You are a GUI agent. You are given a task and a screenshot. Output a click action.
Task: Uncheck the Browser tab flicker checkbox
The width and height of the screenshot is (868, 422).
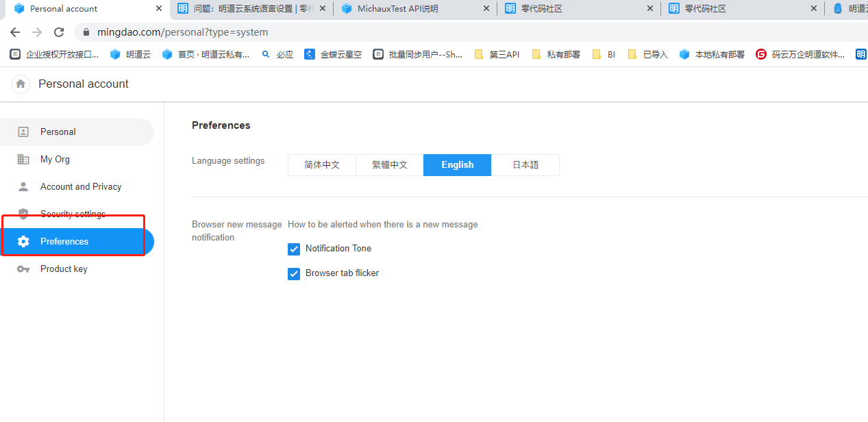(294, 273)
